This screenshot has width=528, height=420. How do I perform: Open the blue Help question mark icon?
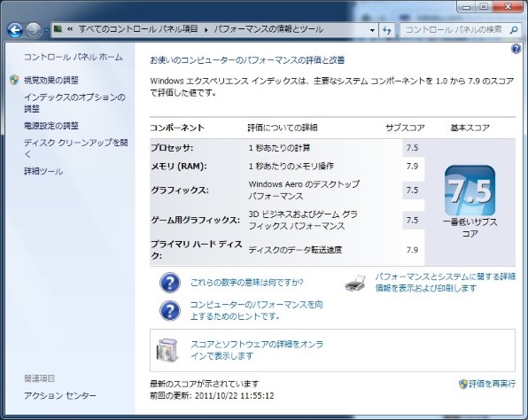click(x=516, y=49)
